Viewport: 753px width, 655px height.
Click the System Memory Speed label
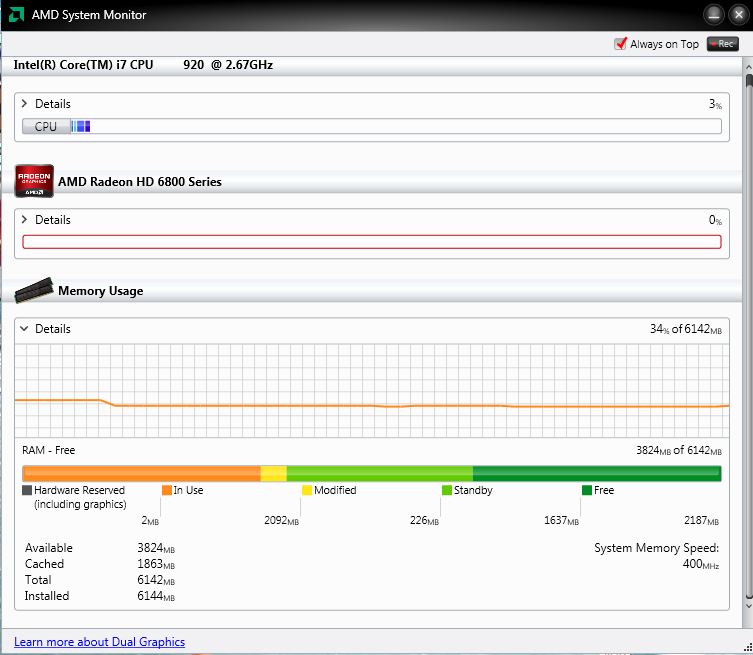point(656,548)
